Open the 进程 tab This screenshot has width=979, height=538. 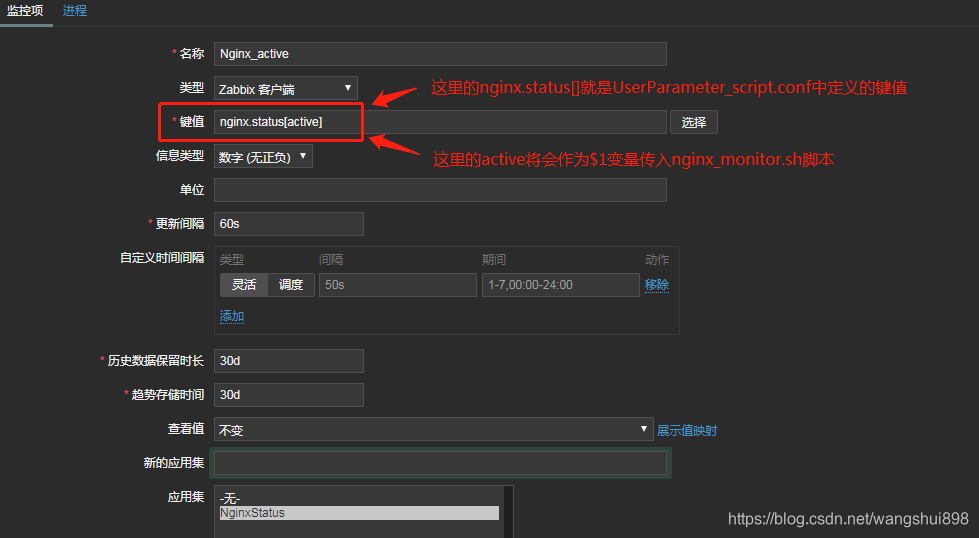click(x=75, y=11)
